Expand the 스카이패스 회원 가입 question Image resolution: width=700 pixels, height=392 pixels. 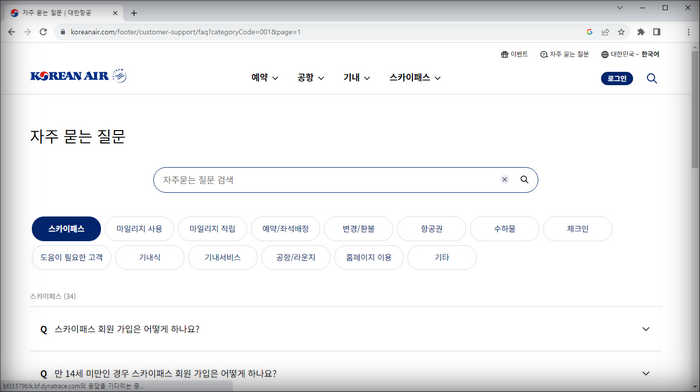pos(346,329)
